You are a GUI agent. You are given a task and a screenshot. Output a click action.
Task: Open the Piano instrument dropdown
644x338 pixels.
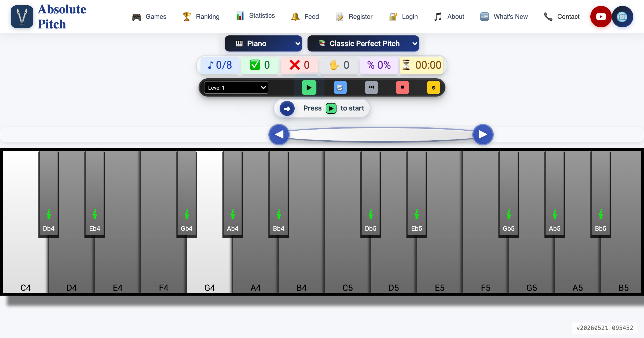click(263, 43)
